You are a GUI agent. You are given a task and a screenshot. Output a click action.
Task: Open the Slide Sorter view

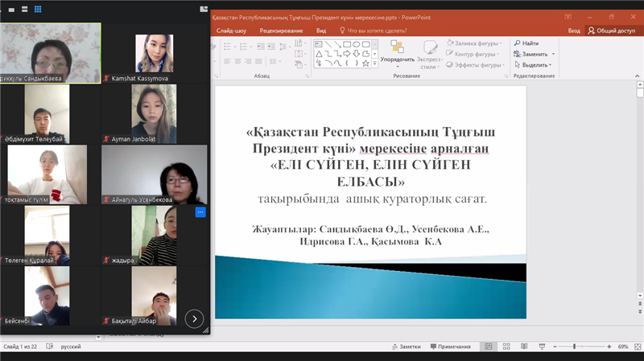[507, 347]
